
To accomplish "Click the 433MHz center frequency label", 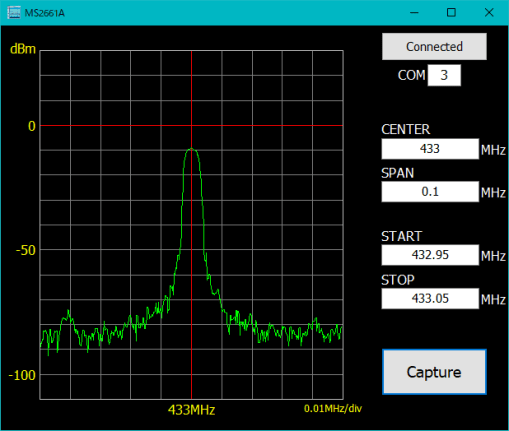I will [x=191, y=410].
